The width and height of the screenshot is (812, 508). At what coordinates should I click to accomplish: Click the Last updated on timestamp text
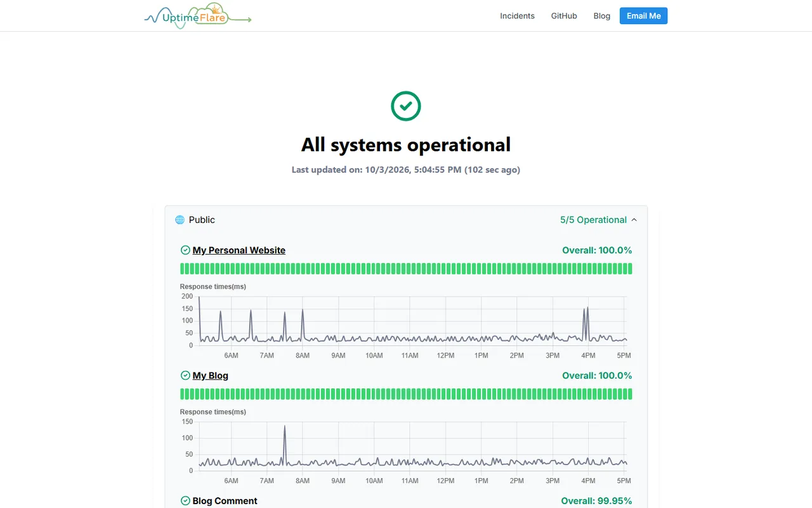[406, 170]
